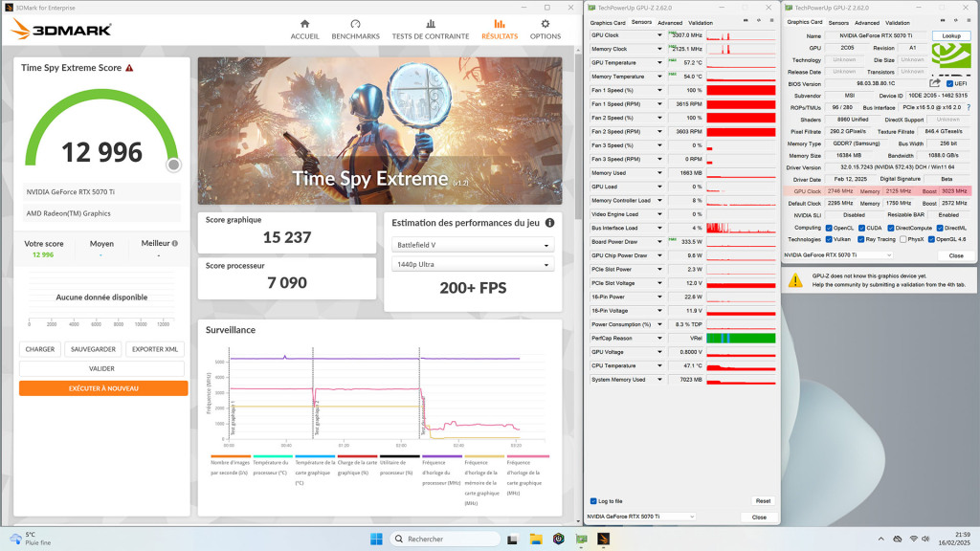Image resolution: width=980 pixels, height=551 pixels.
Task: Click CHARGER button
Action: (40, 349)
